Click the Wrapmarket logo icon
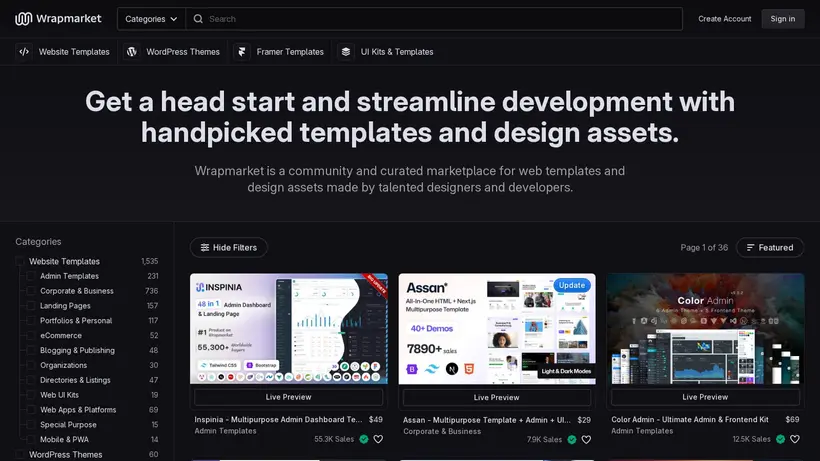820x461 pixels. pos(24,19)
